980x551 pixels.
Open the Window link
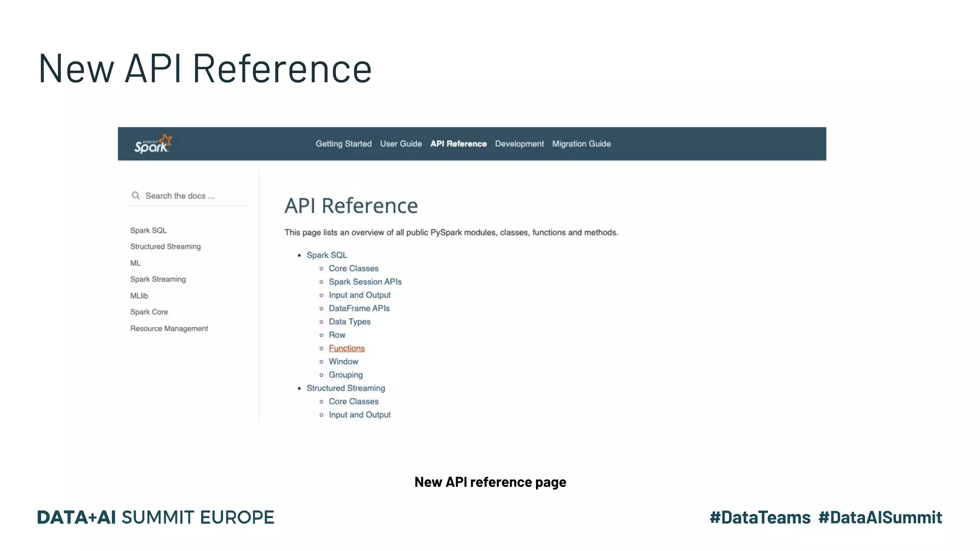[x=343, y=362]
